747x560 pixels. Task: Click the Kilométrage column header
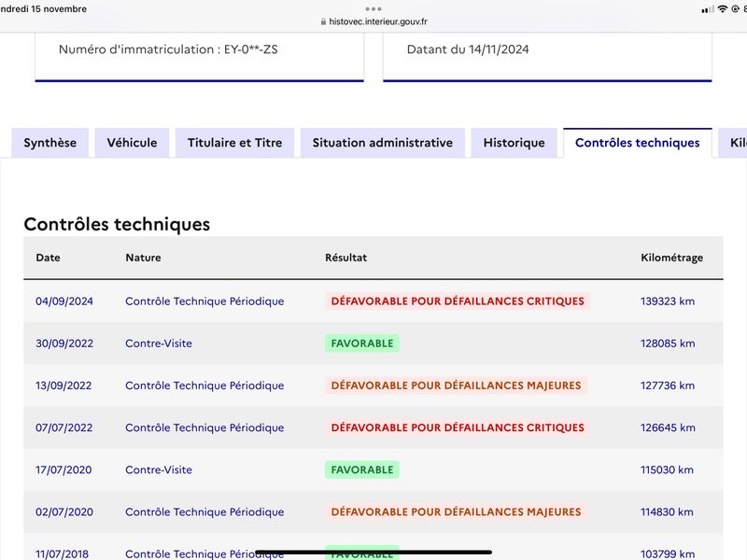pyautogui.click(x=671, y=258)
